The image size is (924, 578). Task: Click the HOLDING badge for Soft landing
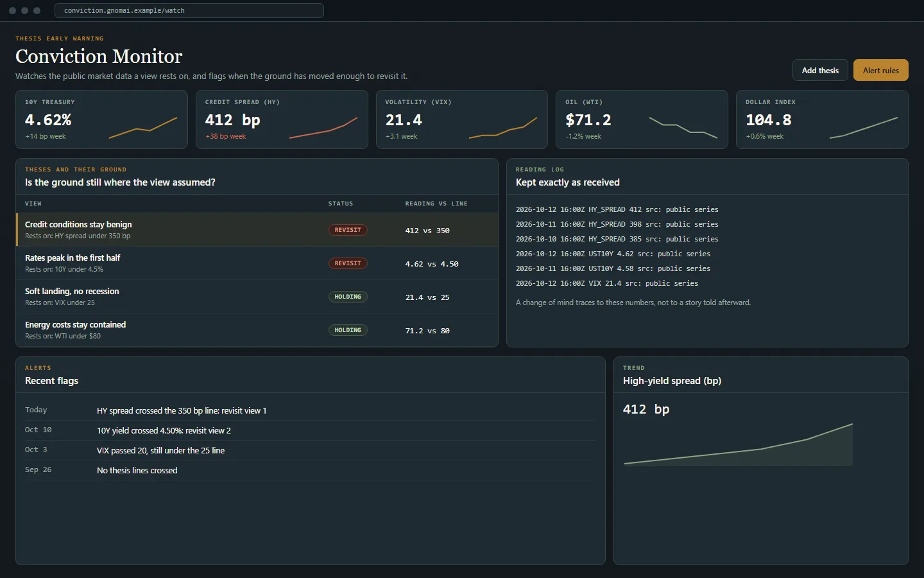coord(348,297)
